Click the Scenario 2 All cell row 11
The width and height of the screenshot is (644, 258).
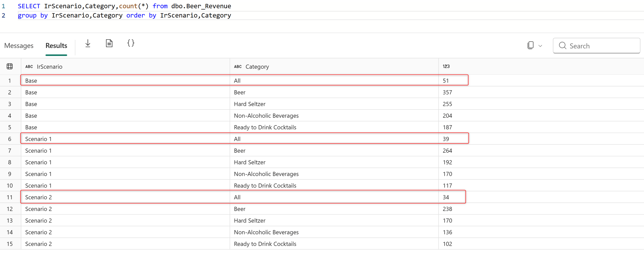click(x=237, y=197)
